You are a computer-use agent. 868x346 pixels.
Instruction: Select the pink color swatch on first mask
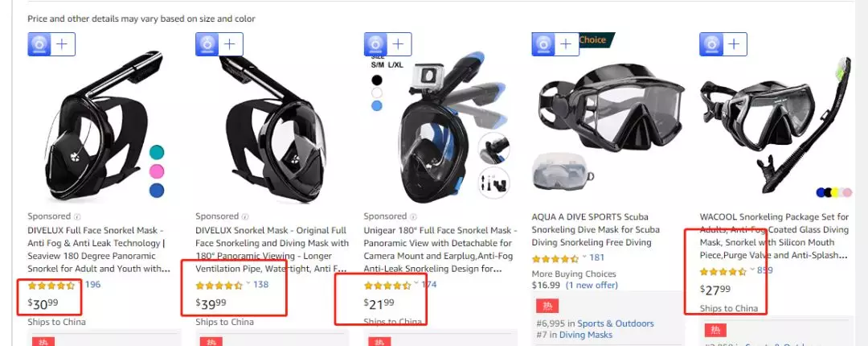(x=157, y=171)
